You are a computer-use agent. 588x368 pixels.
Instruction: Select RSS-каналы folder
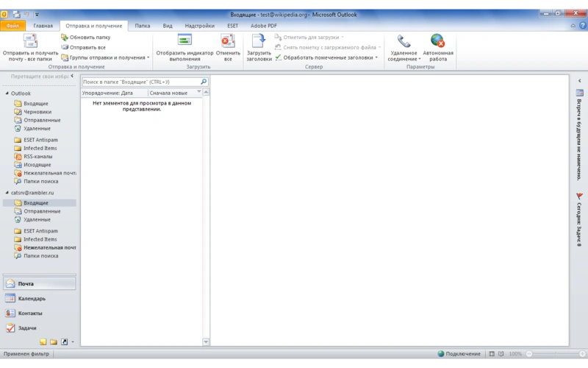pos(38,156)
